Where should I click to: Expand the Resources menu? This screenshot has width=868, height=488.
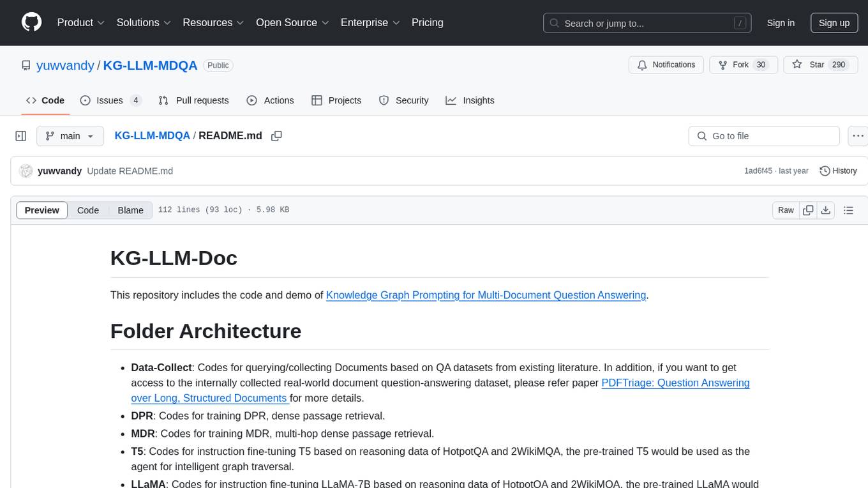tap(213, 22)
